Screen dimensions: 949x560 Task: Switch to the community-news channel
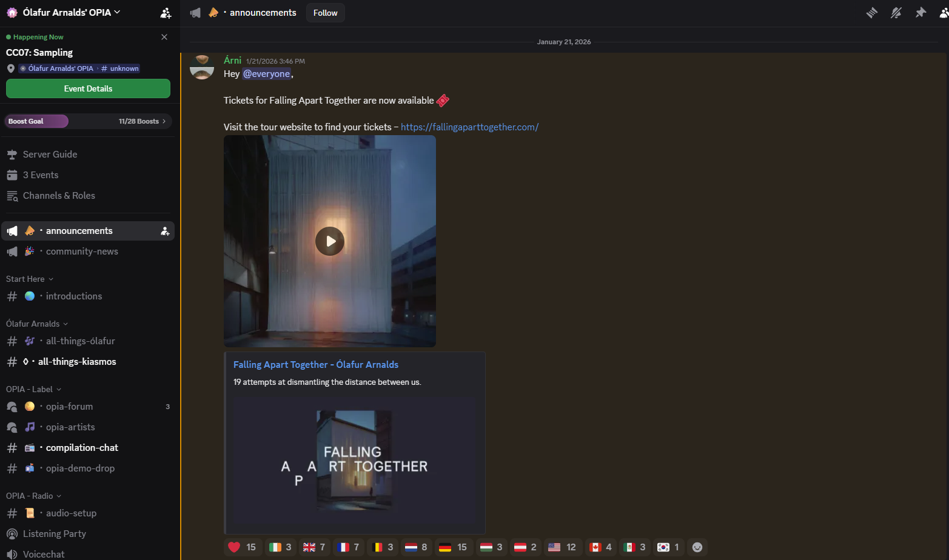[x=82, y=252]
